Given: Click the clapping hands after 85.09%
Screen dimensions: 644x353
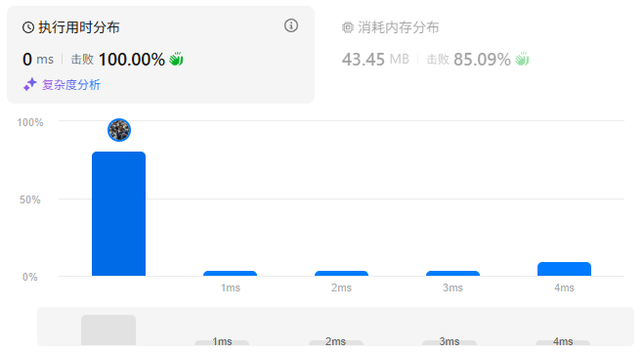Looking at the screenshot, I should 522,60.
